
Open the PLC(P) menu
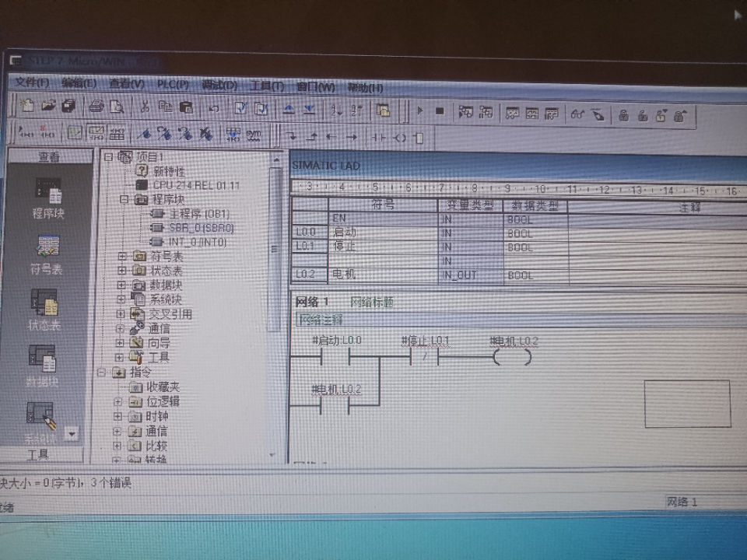[174, 85]
